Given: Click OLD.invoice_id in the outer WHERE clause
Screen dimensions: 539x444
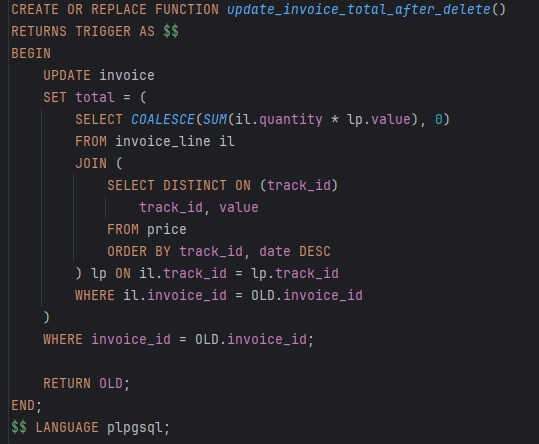Looking at the screenshot, I should pyautogui.click(x=251, y=339).
